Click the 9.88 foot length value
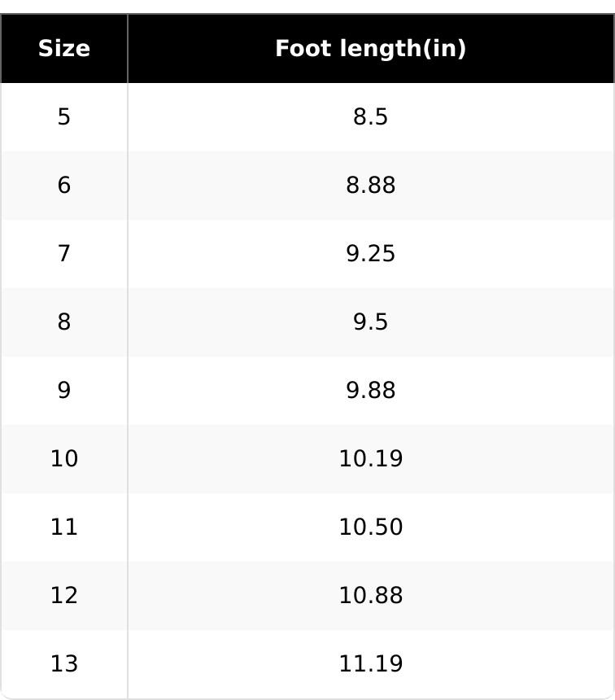 [370, 391]
